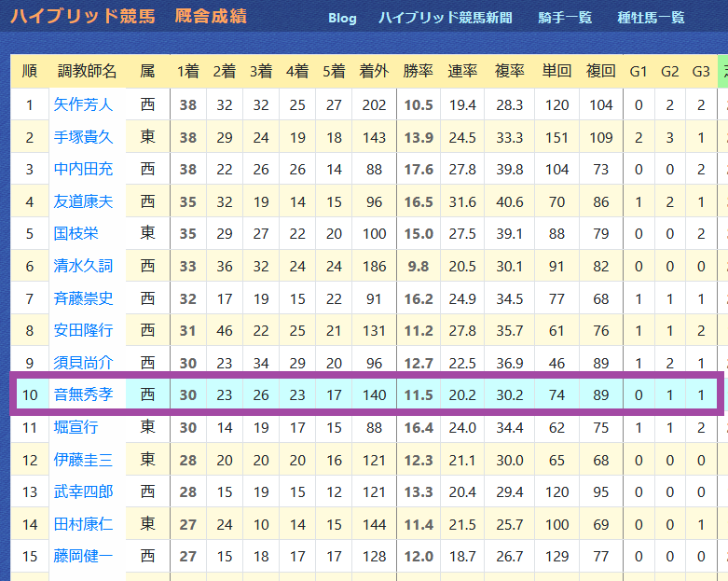
Task: Go to ハイブリッド競馬新聞 page
Action: point(446,18)
